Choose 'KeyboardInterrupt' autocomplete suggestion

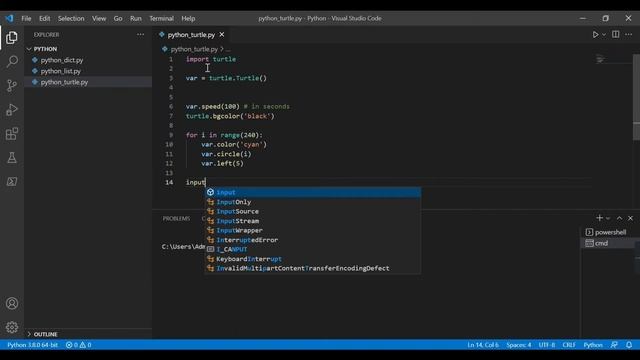click(x=313, y=259)
